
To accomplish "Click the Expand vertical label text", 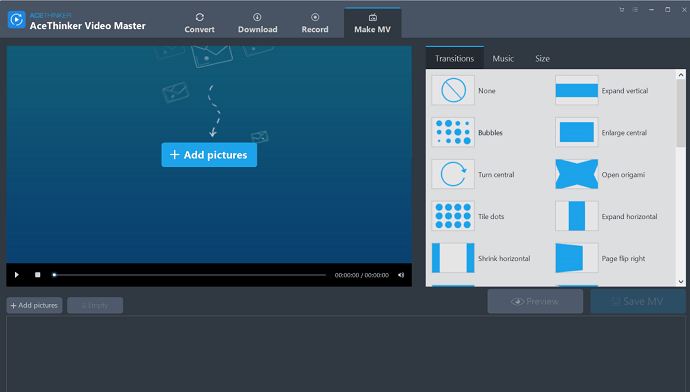I will point(625,91).
